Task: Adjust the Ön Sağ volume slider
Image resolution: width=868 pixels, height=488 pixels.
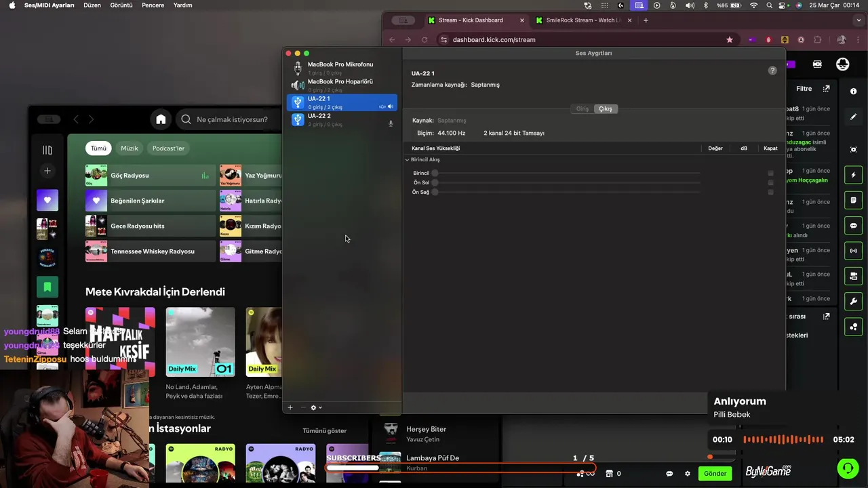Action: (x=566, y=192)
